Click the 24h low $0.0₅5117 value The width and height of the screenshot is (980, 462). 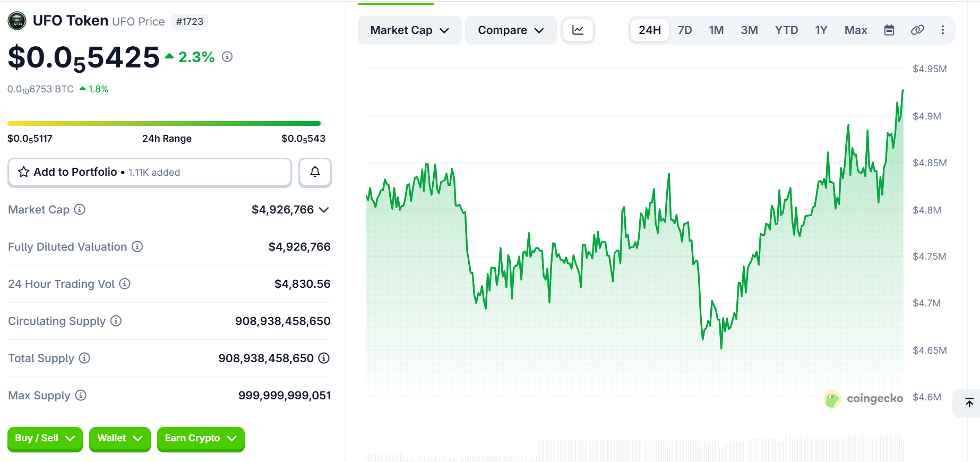click(x=30, y=139)
